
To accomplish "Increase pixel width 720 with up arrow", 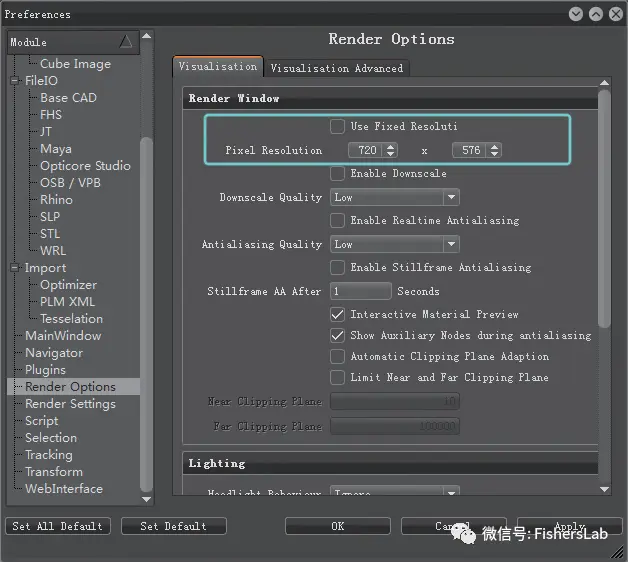I will pyautogui.click(x=390, y=147).
